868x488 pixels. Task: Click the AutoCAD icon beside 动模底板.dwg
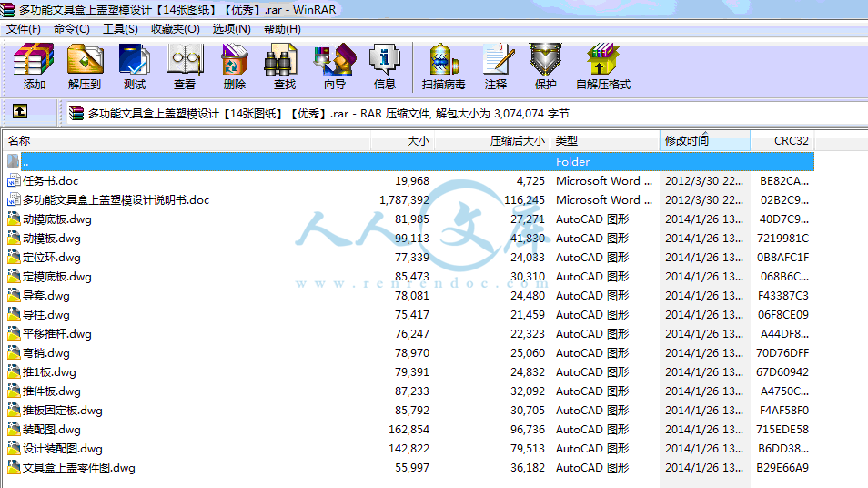14,219
